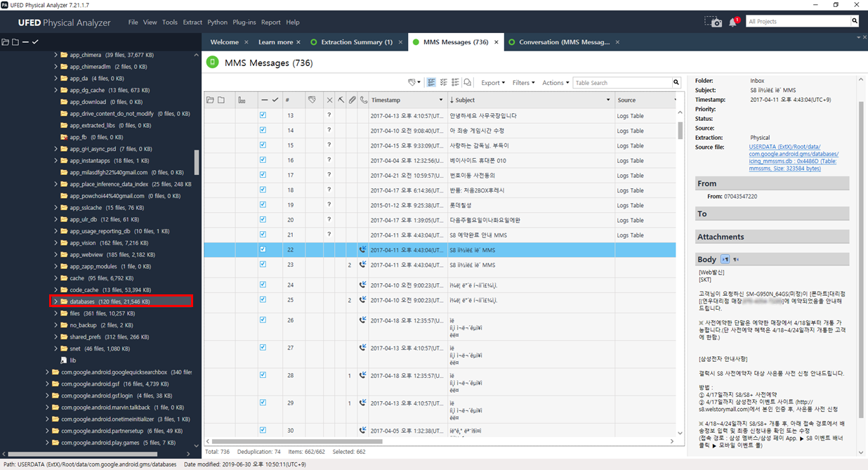Click the arrow column header next to X
The image size is (868, 470).
[x=341, y=100]
